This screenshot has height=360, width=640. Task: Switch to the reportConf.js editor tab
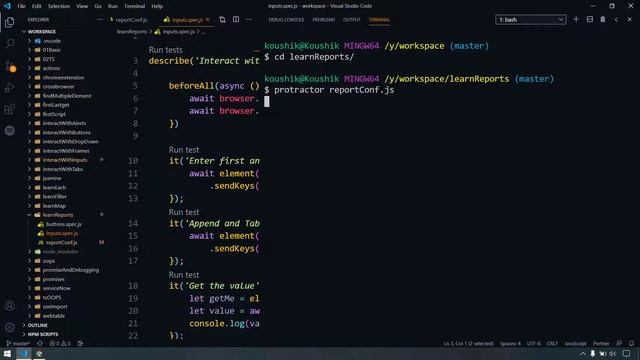pos(131,20)
